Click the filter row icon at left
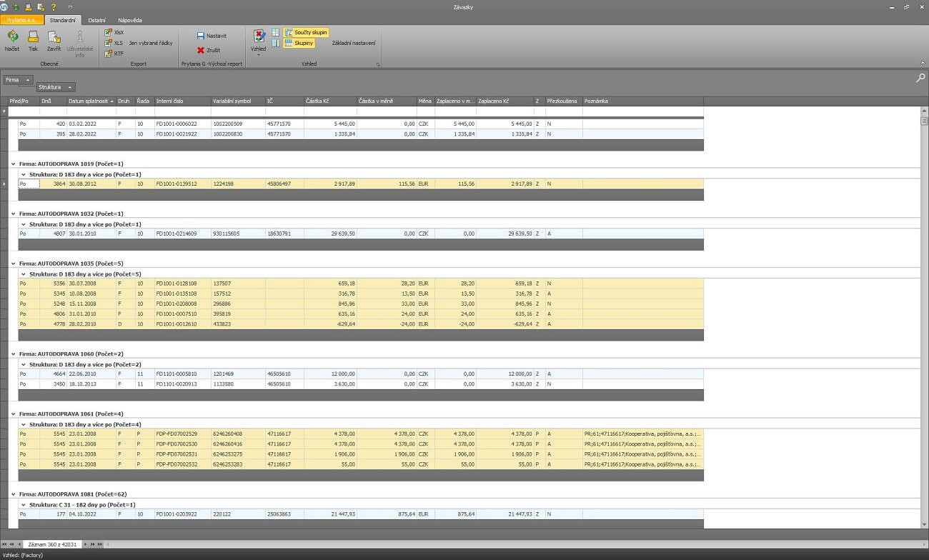The image size is (929, 560). (x=4, y=111)
